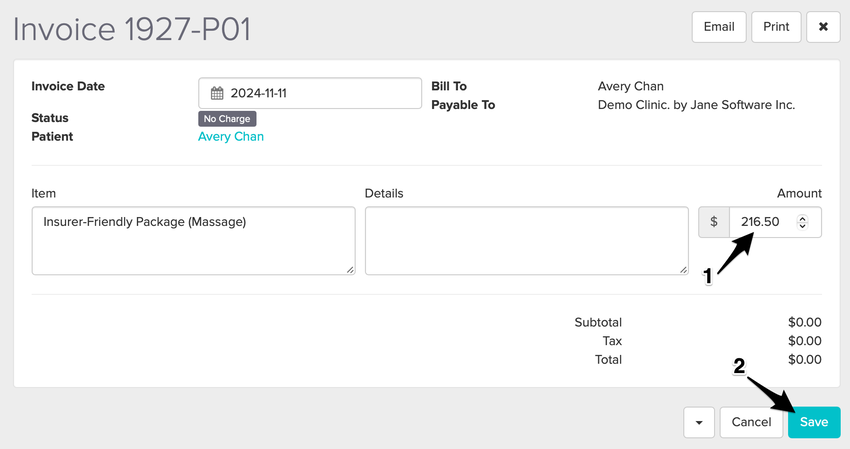Click the calendar icon in the Invoice Date field

pyautogui.click(x=217, y=93)
